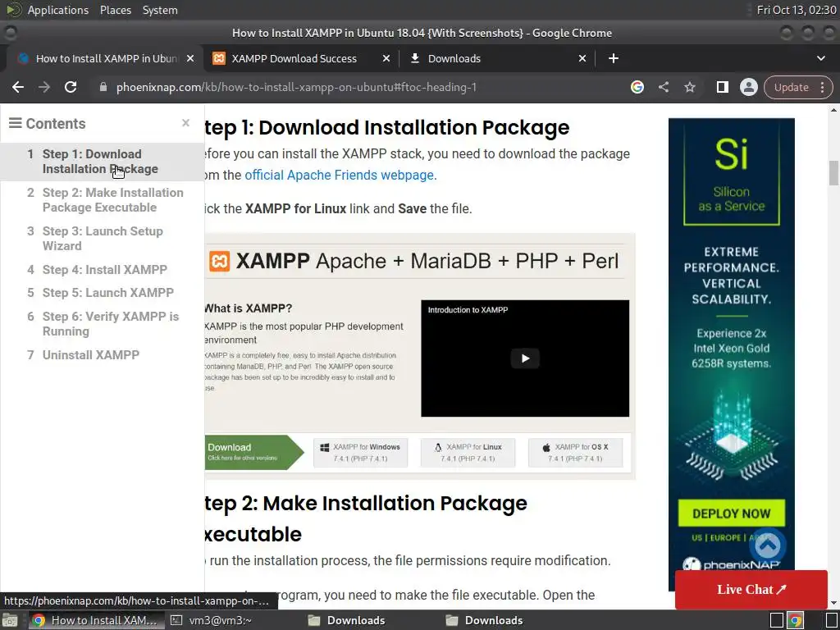Click DEPLOY NOW in the ad banner
This screenshot has width=840, height=630.
click(x=731, y=514)
